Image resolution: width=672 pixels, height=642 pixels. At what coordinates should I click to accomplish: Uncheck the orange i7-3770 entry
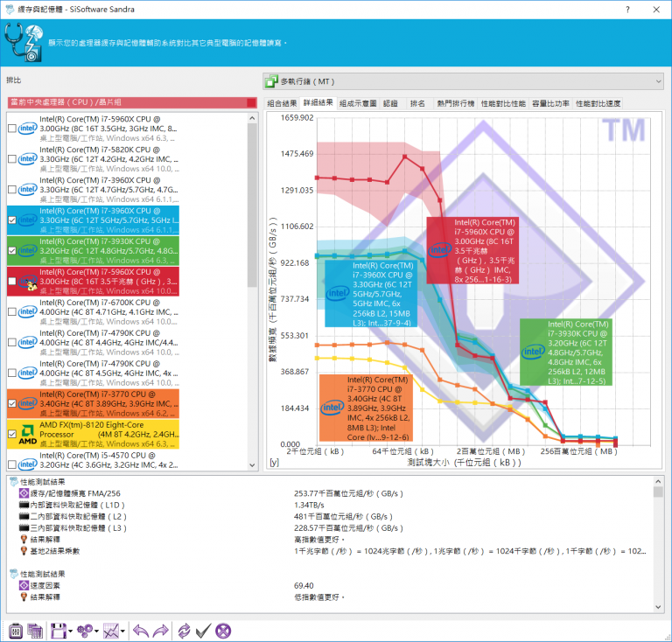(x=12, y=403)
